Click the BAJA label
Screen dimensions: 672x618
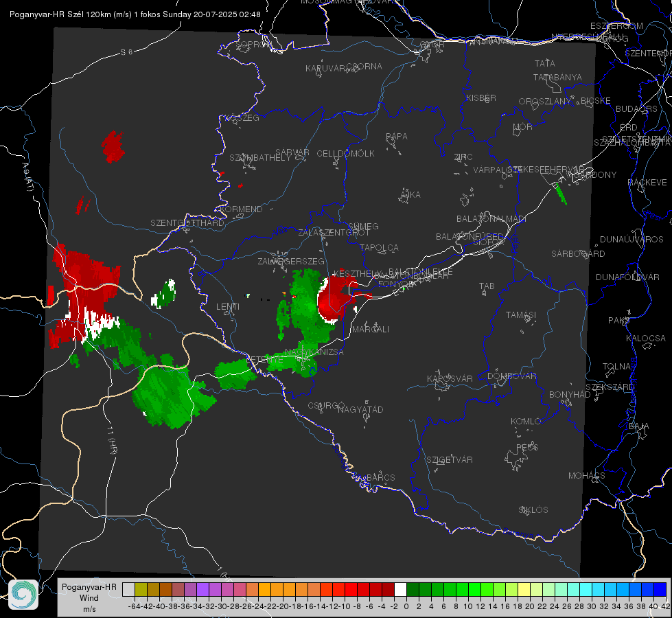point(639,426)
